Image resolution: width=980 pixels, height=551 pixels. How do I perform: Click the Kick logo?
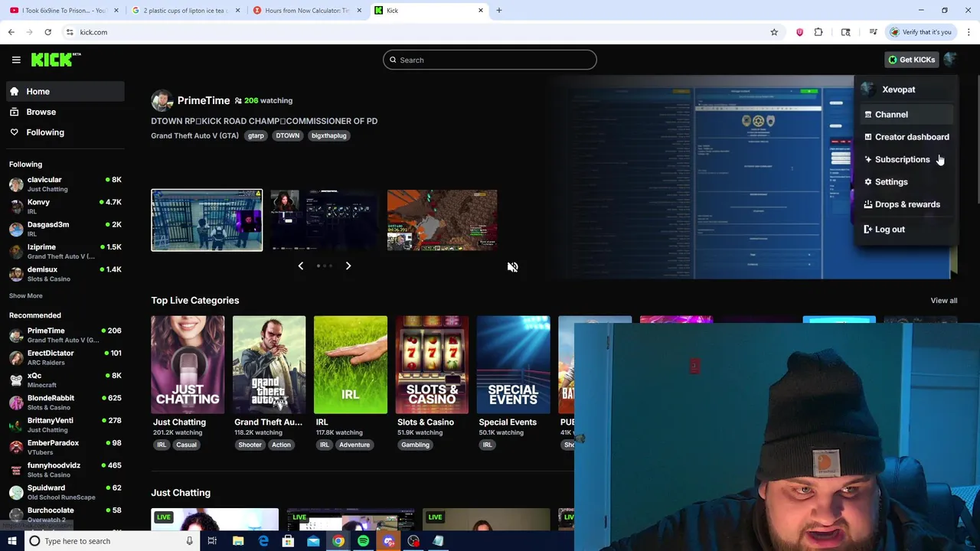click(56, 60)
